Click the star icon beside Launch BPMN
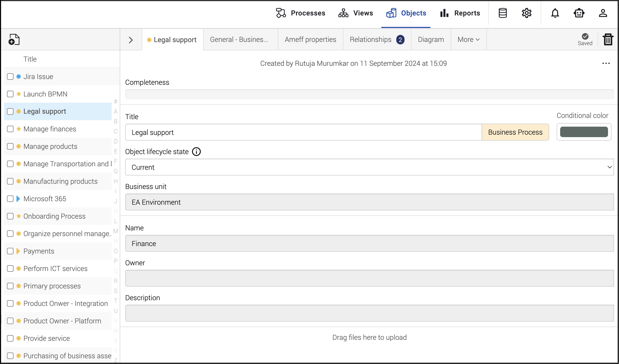The image size is (619, 364). click(x=18, y=94)
